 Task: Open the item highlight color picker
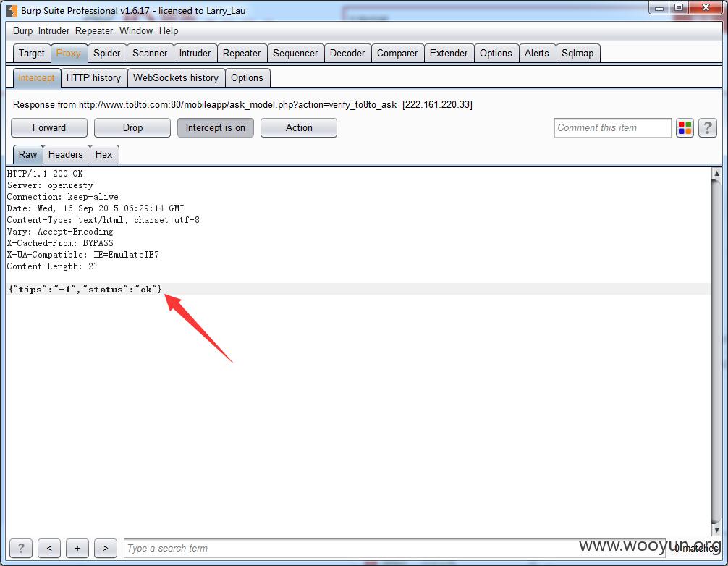coord(685,127)
